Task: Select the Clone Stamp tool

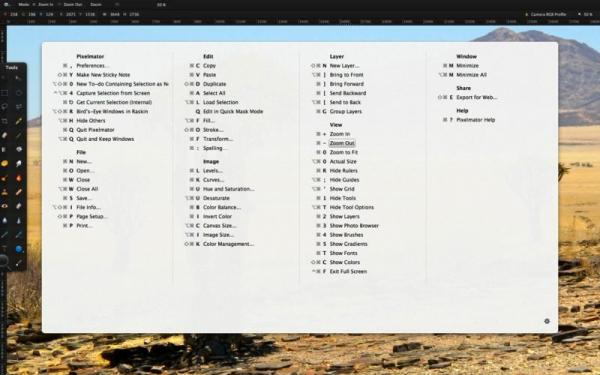Action: [5, 192]
